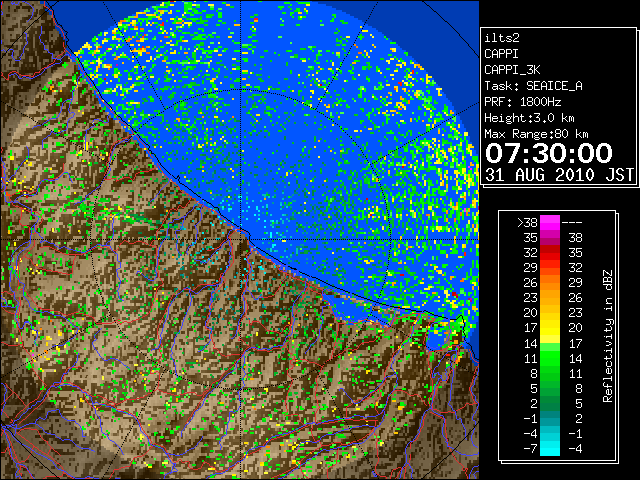The width and height of the screenshot is (640, 480).
Task: Select the 'CAPPI_3K' product label
Action: click(512, 70)
